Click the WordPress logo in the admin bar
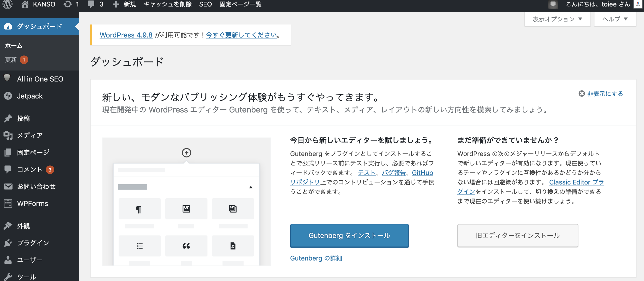644x281 pixels. [8, 4]
